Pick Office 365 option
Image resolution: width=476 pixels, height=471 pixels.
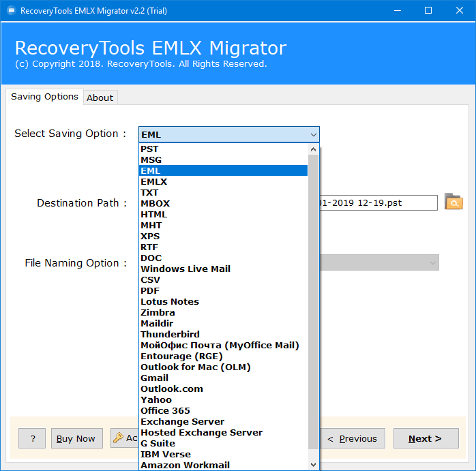pos(223,410)
